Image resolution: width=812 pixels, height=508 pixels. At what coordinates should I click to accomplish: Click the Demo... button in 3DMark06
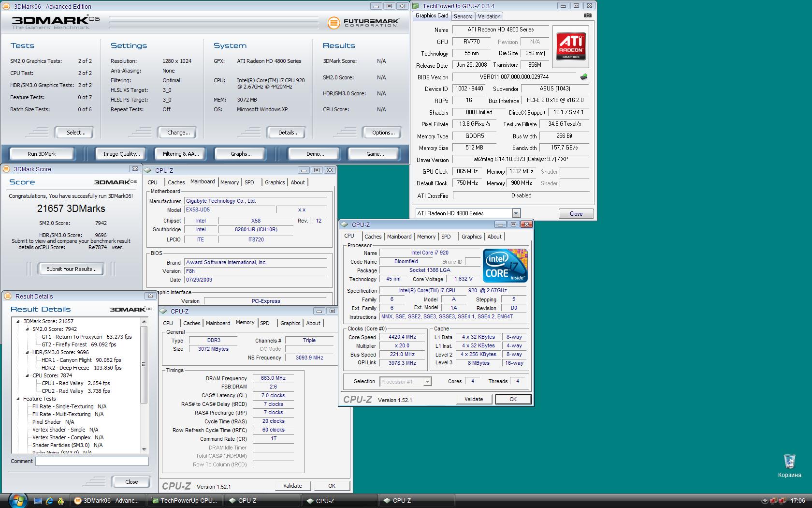pyautogui.click(x=315, y=154)
